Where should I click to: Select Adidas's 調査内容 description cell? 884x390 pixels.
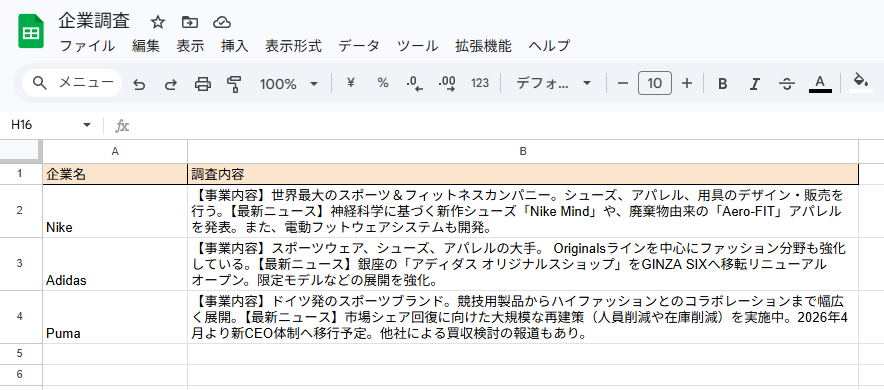pos(523,264)
